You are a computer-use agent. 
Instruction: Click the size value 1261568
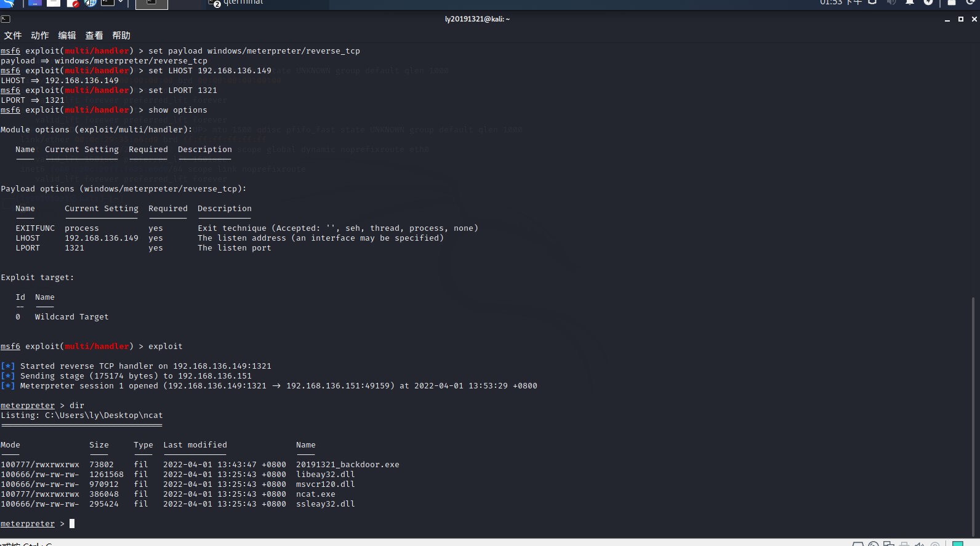(x=106, y=475)
